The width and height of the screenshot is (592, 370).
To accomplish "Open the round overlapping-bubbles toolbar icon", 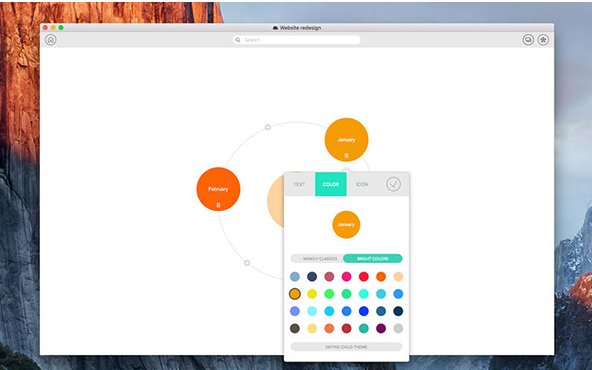I will tap(528, 40).
